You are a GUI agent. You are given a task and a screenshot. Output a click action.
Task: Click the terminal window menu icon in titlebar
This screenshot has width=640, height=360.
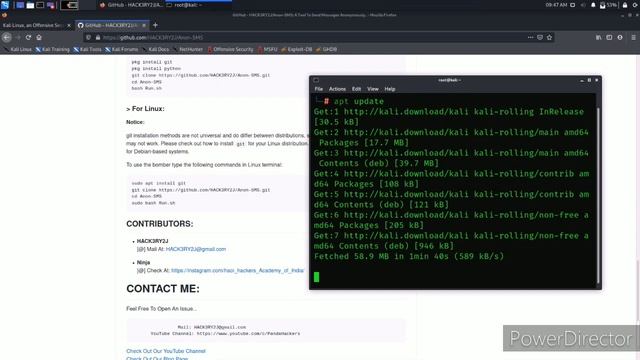pos(316,80)
